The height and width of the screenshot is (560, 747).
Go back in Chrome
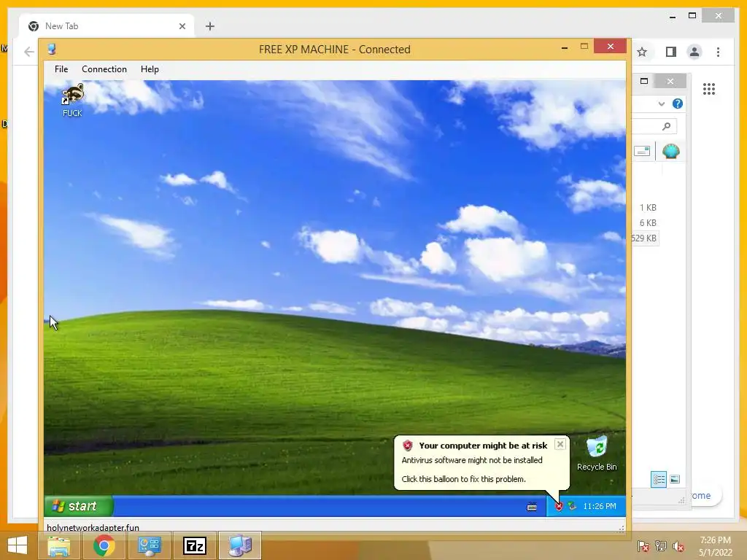click(x=29, y=52)
